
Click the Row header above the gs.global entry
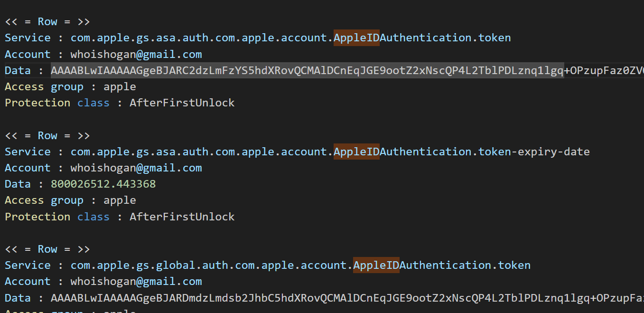tap(47, 249)
